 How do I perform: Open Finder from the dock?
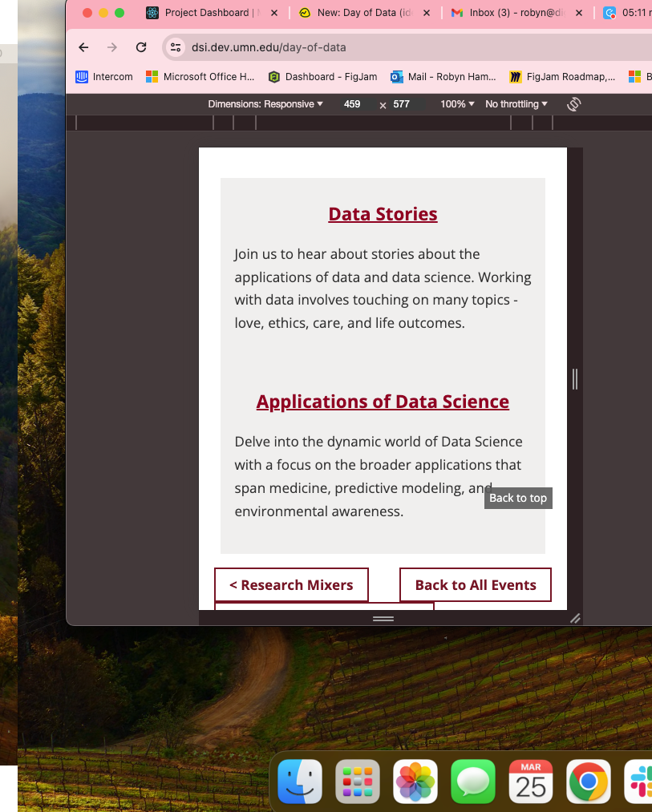(x=300, y=782)
